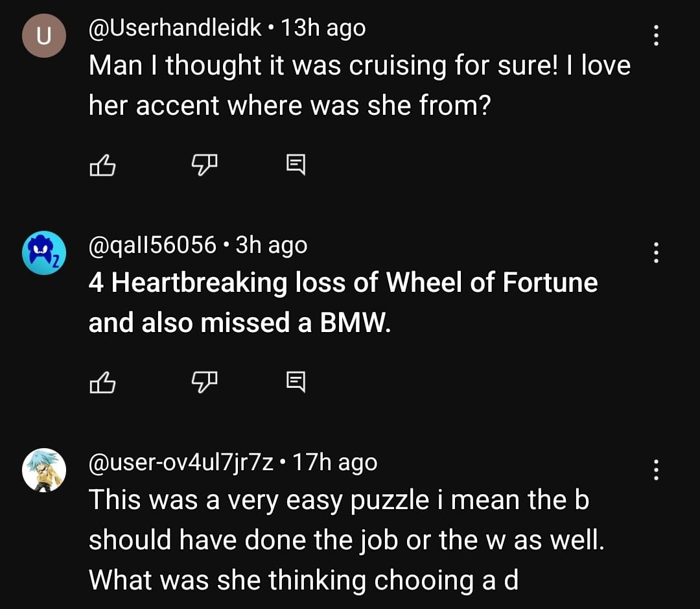
Task: Tap the '4 Heartbreaking loss' comment text
Action: pyautogui.click(x=343, y=302)
